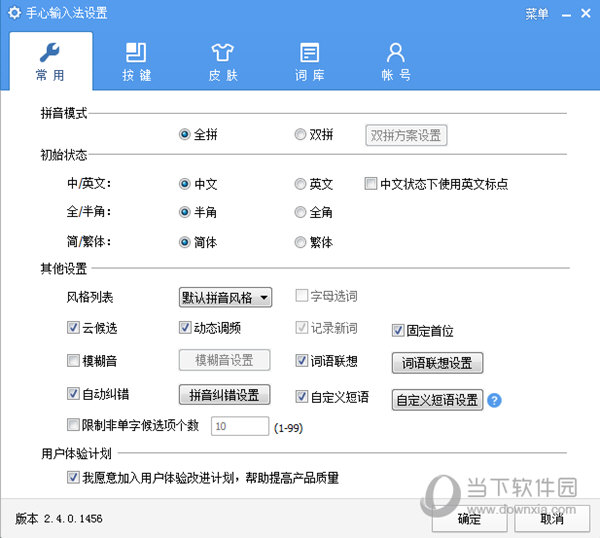Screen dimensions: 600x538
Task: Click the blue help question mark icon
Action: click(494, 401)
